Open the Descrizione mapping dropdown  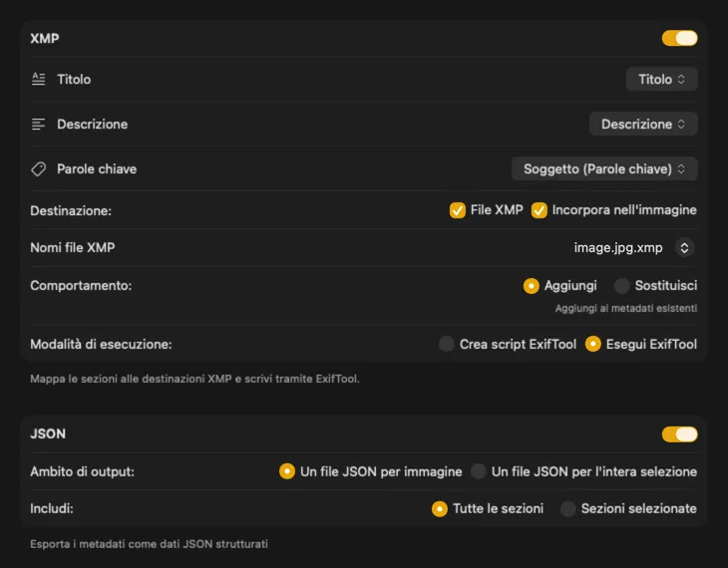[x=643, y=124]
